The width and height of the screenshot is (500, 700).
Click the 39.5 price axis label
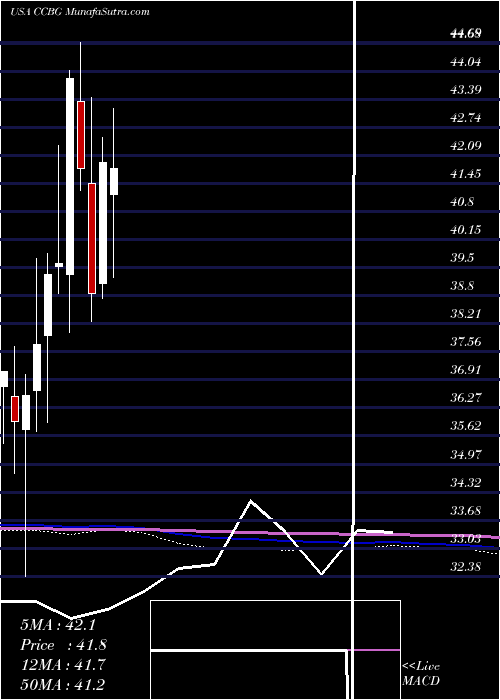[462, 258]
